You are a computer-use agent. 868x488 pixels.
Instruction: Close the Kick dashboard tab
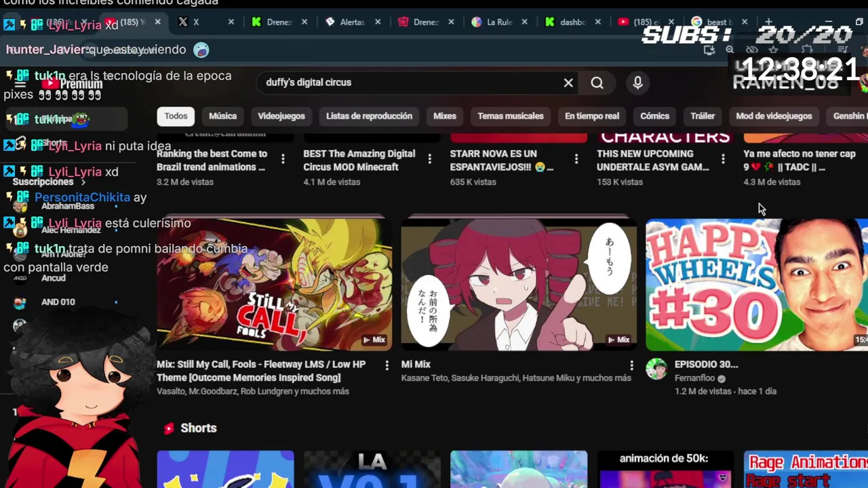597,22
